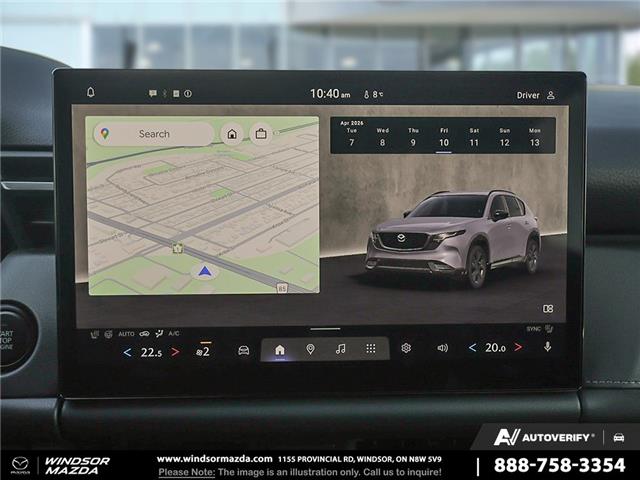
Task: Tap the square status icon beside Bluetooth
Action: pos(176,93)
